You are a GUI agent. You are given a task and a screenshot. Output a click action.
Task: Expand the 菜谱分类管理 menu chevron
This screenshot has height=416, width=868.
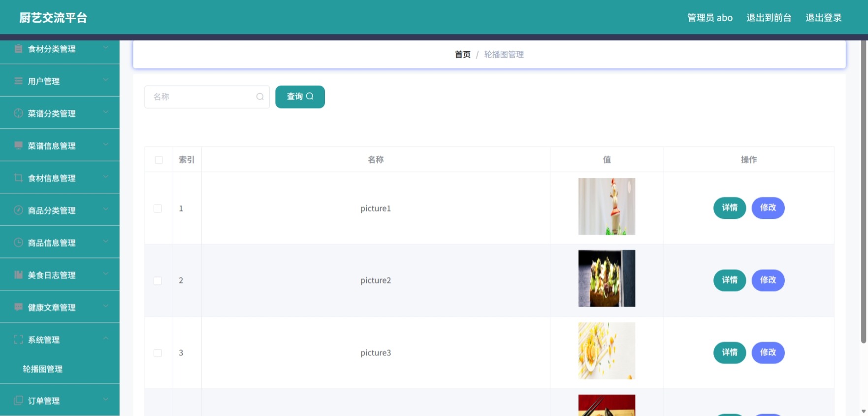pyautogui.click(x=105, y=112)
